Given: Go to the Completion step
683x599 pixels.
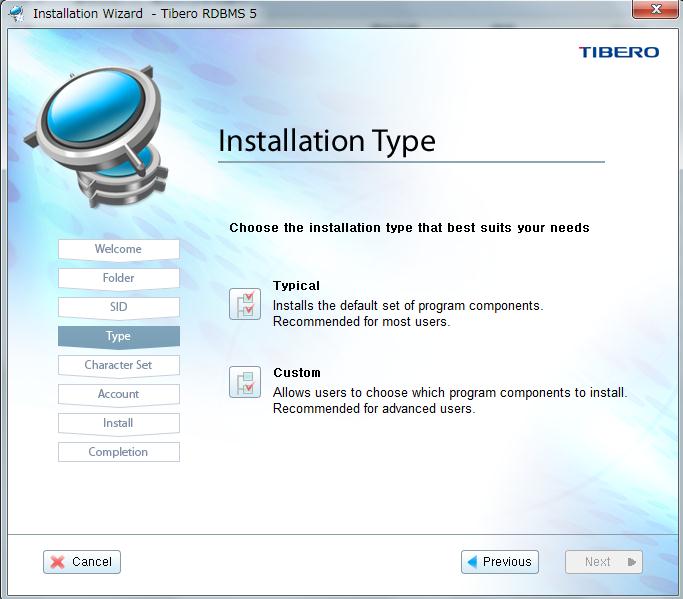Looking at the screenshot, I should [x=118, y=452].
